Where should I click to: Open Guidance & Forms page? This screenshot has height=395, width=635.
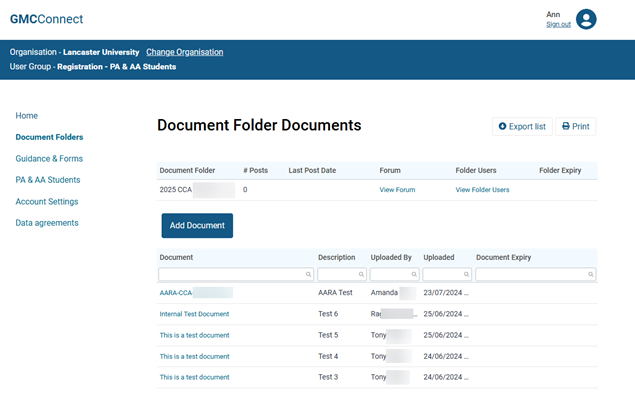tap(49, 159)
